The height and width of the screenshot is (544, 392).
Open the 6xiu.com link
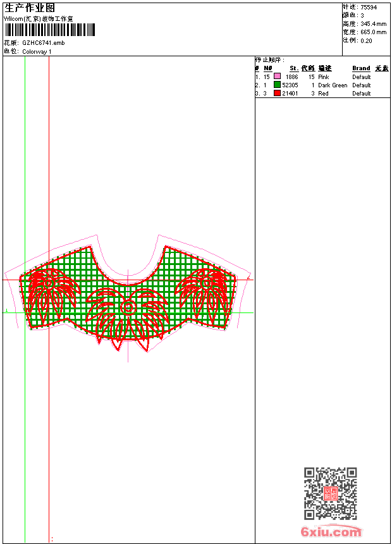(x=331, y=531)
